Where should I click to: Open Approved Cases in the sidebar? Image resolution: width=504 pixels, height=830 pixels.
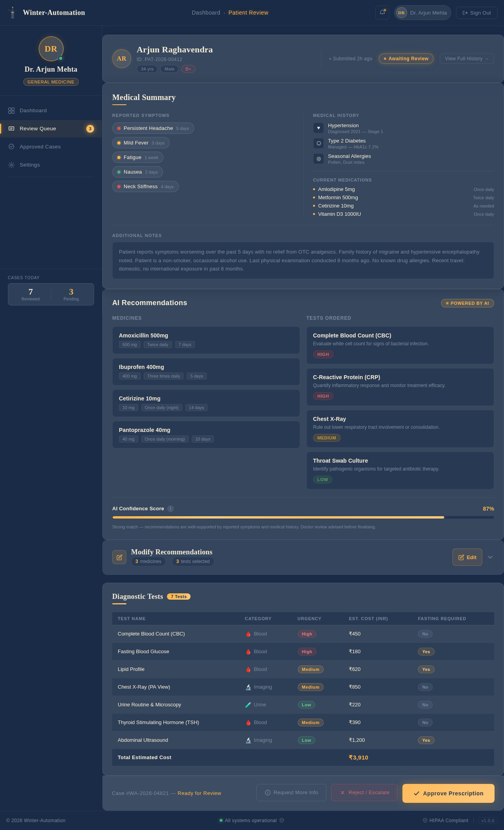coord(51,147)
